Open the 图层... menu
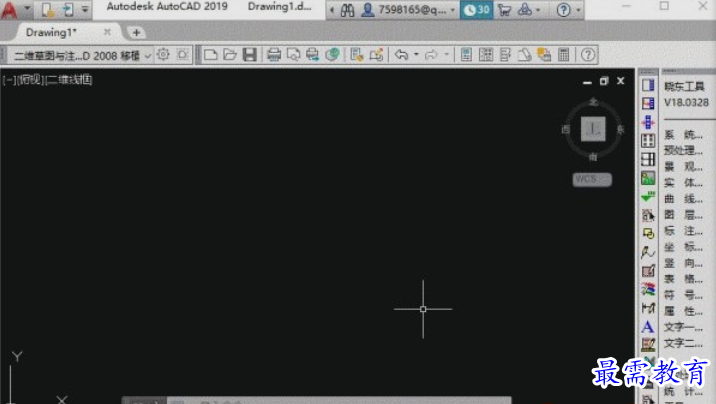This screenshot has width=716, height=404. [683, 215]
